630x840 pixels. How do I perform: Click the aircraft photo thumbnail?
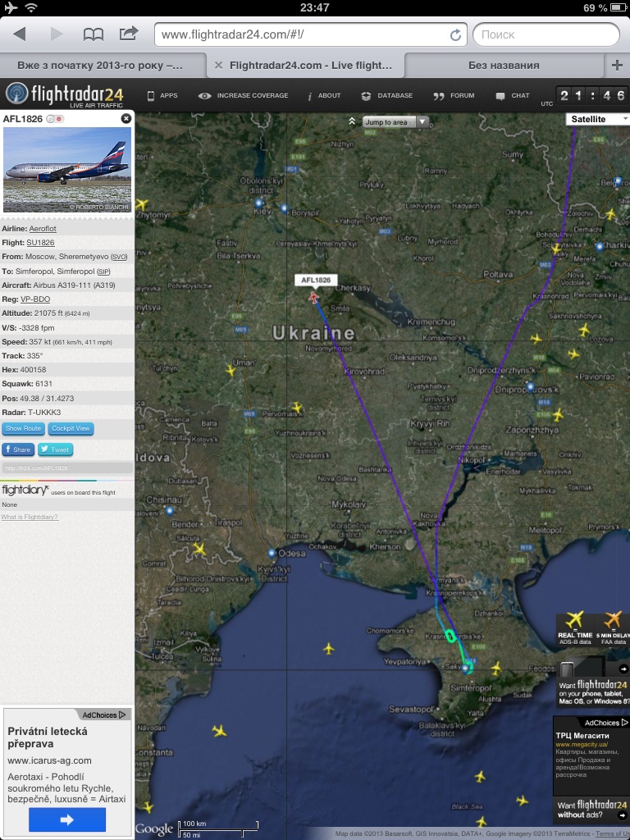67,169
